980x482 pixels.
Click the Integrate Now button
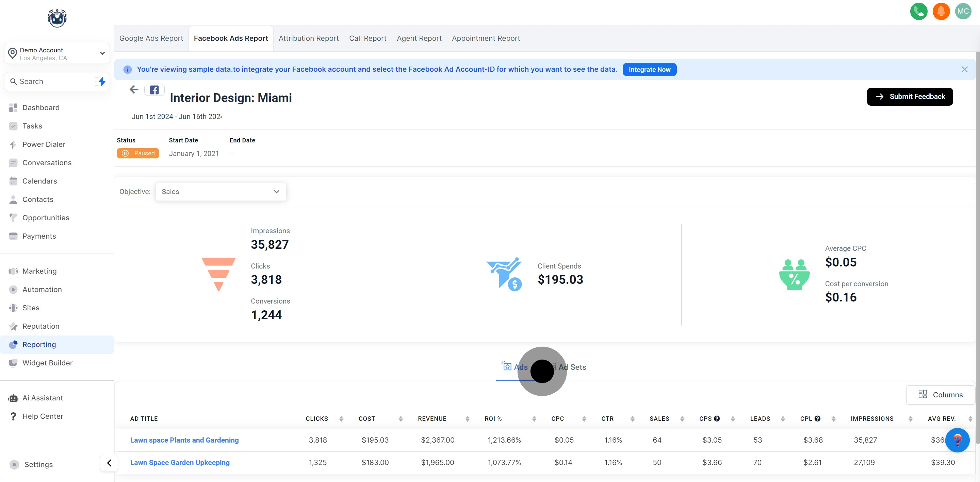coord(649,70)
